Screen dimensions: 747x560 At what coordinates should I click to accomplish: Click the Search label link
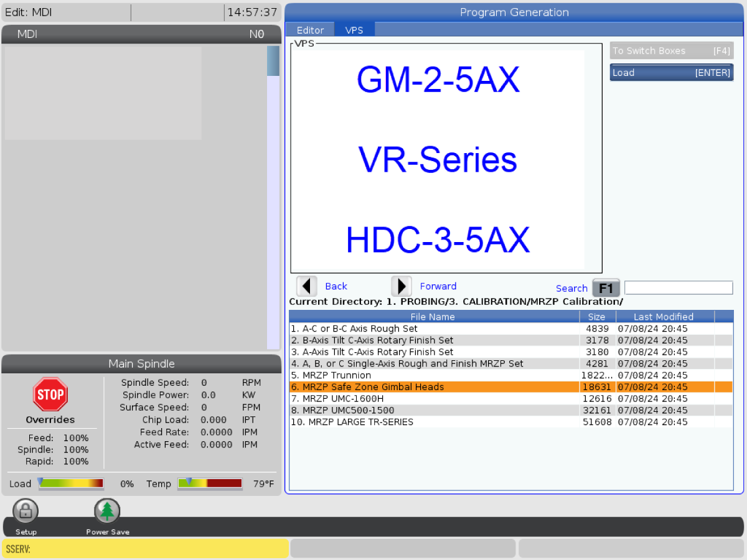[x=571, y=289]
